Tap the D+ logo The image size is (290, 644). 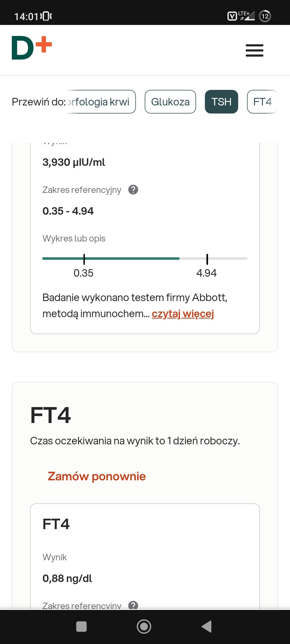[32, 48]
